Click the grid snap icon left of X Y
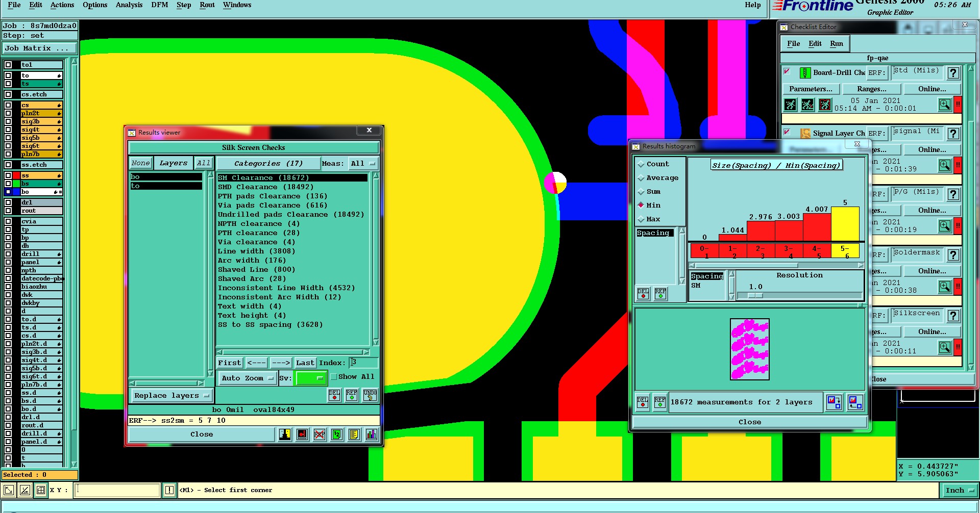The image size is (980, 513). point(41,491)
